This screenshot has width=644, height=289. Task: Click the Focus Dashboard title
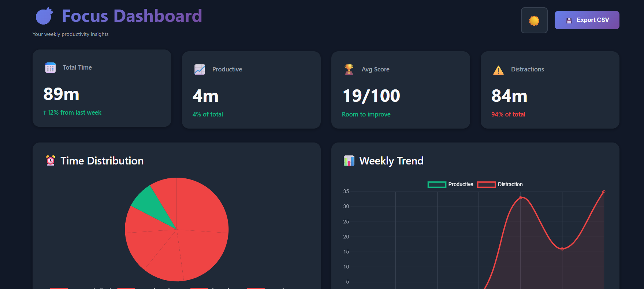pos(132,16)
